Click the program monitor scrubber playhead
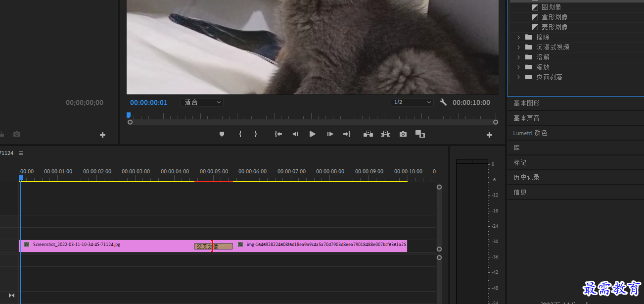Screen dimensions: 644x304 click(x=129, y=115)
